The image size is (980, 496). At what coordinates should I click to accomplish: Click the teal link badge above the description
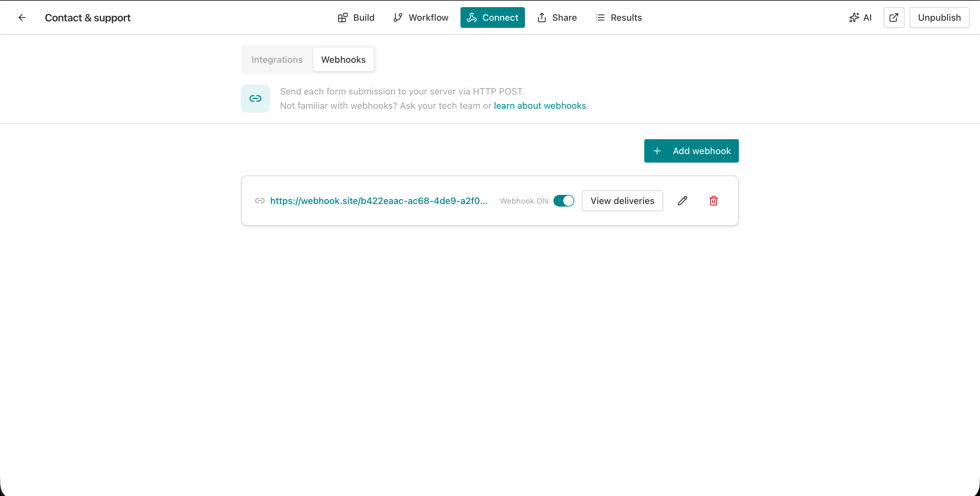[255, 98]
